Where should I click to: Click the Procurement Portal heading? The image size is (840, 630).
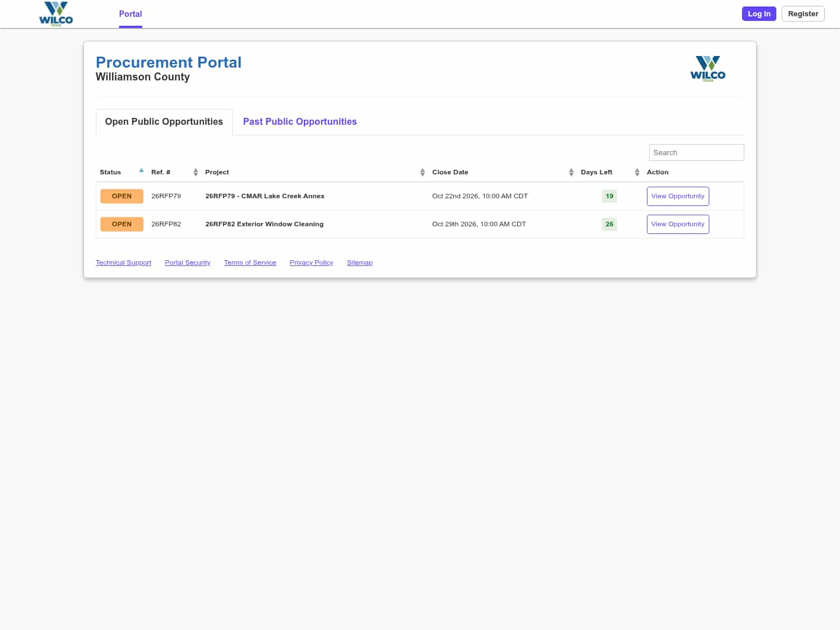[x=169, y=62]
